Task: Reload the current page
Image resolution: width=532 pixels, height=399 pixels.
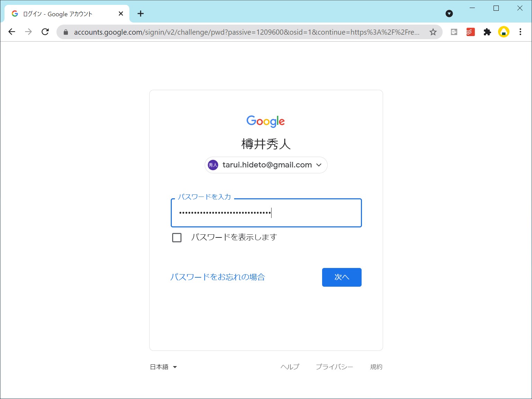Action: pyautogui.click(x=45, y=32)
